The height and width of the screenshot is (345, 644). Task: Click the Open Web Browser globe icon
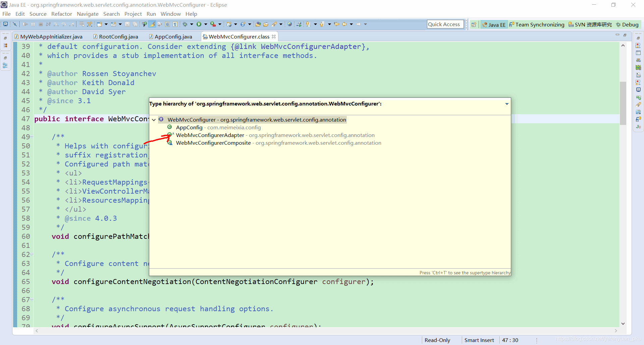[x=290, y=24]
